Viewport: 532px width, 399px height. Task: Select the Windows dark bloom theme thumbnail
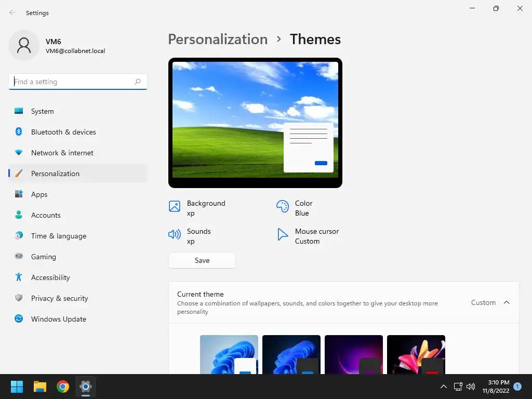(x=291, y=354)
